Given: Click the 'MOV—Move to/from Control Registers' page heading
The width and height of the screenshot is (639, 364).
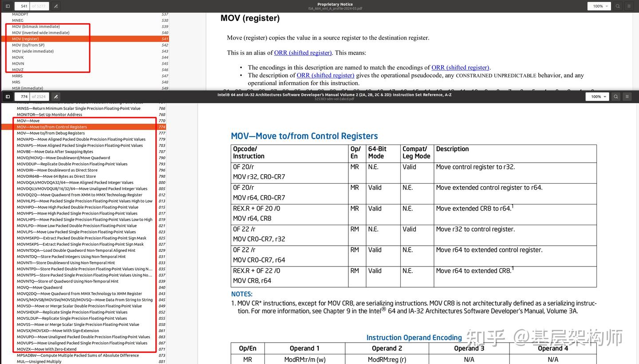Looking at the screenshot, I should tap(304, 136).
